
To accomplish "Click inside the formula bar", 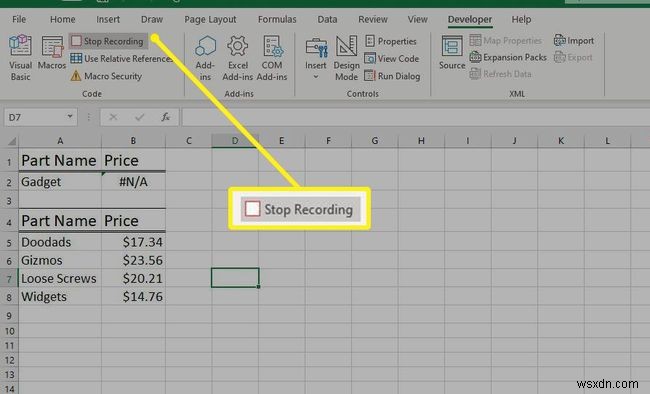I will click(x=416, y=117).
